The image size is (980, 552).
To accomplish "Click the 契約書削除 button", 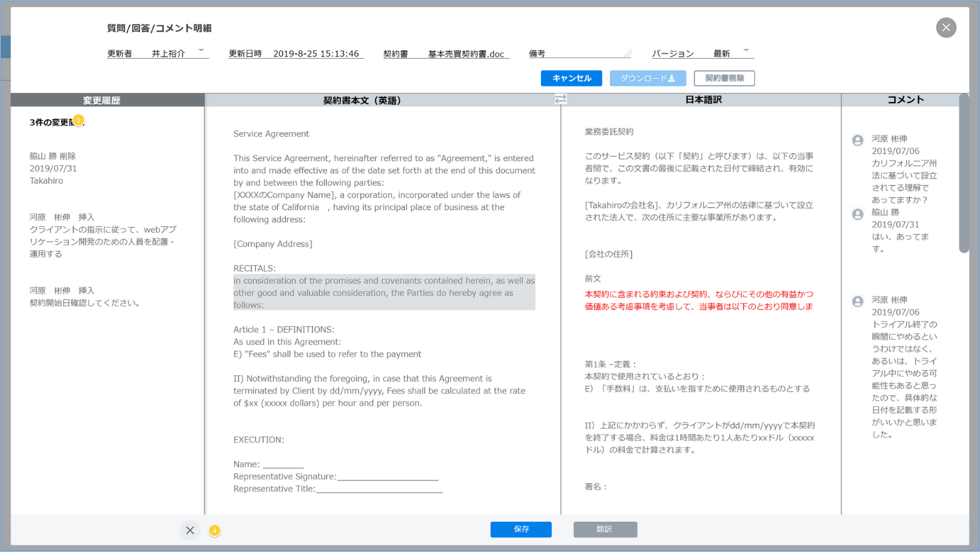I will [x=724, y=78].
